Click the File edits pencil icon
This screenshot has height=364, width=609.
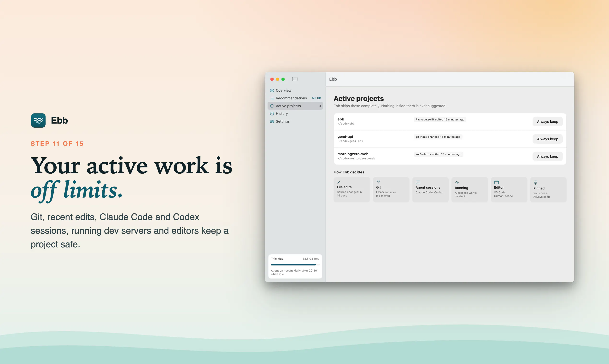[x=339, y=182]
